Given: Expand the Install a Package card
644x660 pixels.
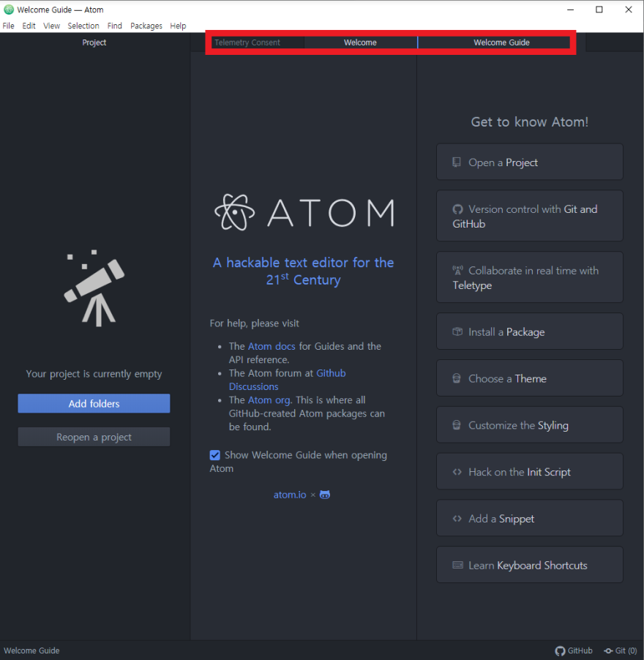Looking at the screenshot, I should tap(530, 331).
